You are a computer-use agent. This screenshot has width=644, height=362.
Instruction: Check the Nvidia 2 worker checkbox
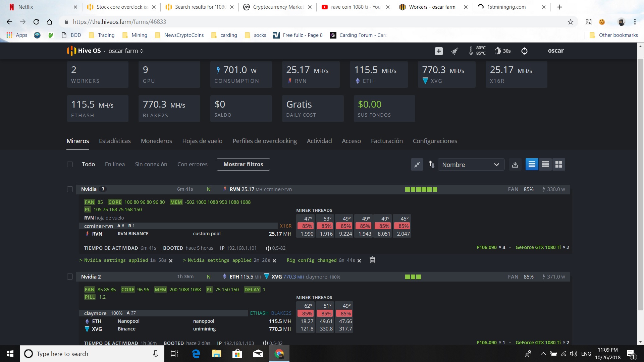click(70, 277)
